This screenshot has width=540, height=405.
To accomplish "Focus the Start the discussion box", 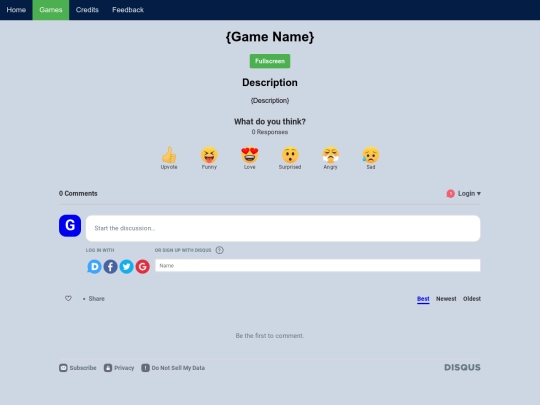I will (x=283, y=228).
